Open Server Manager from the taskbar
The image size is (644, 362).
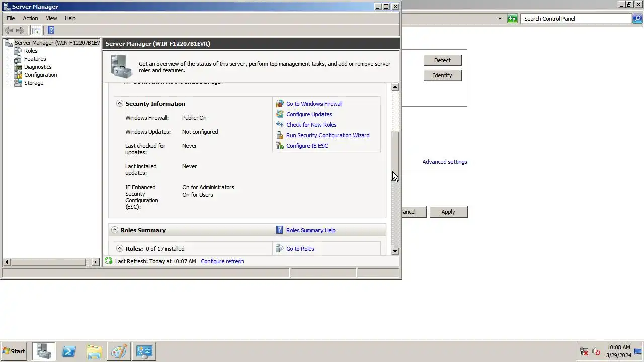point(44,351)
